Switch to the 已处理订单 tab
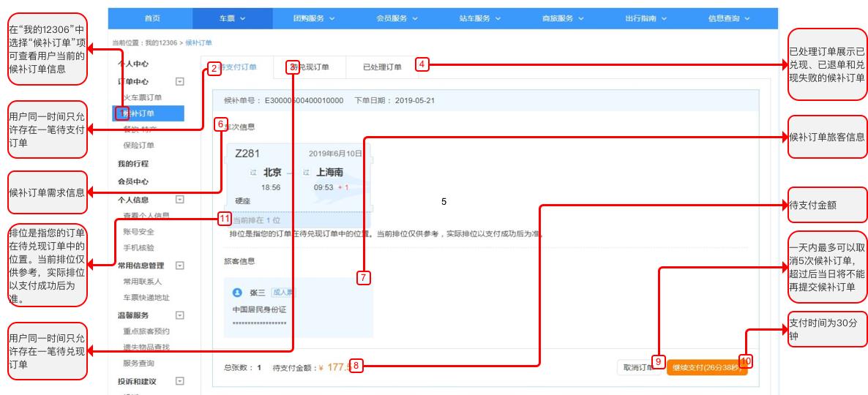This screenshot has height=395, width=868. coord(382,67)
